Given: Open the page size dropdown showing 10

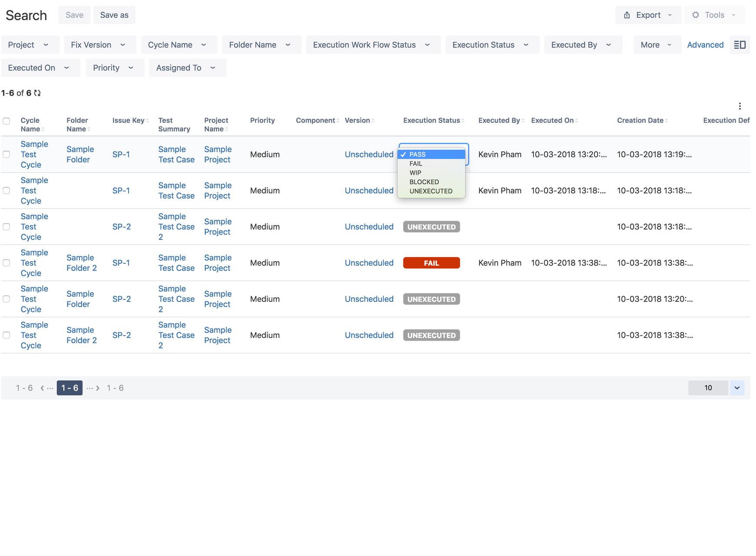Looking at the screenshot, I should (737, 388).
